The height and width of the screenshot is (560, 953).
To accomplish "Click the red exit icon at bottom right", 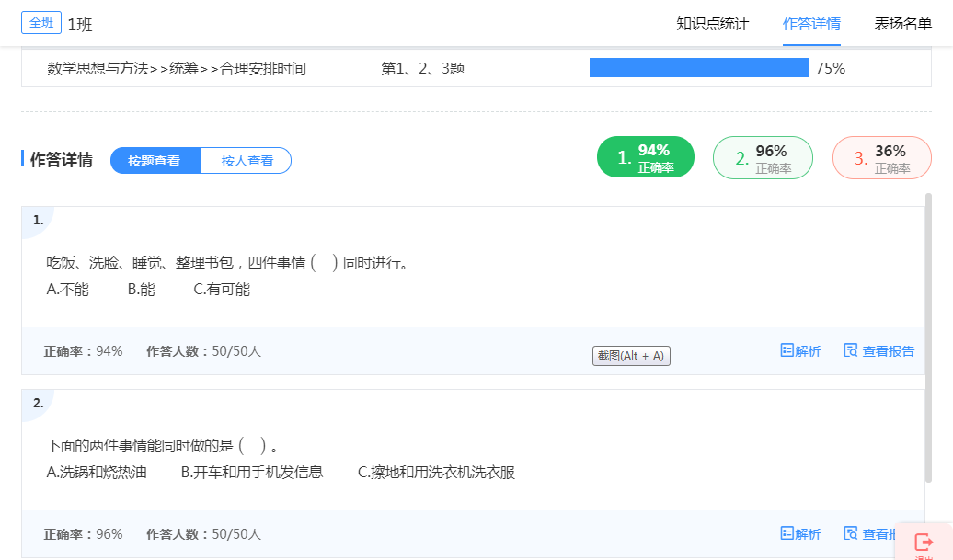I will [924, 543].
